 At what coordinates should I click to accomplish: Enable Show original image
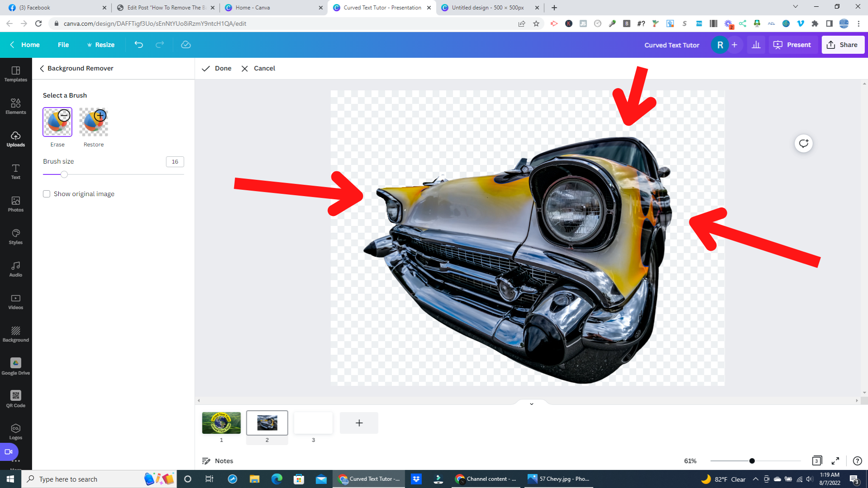point(47,194)
